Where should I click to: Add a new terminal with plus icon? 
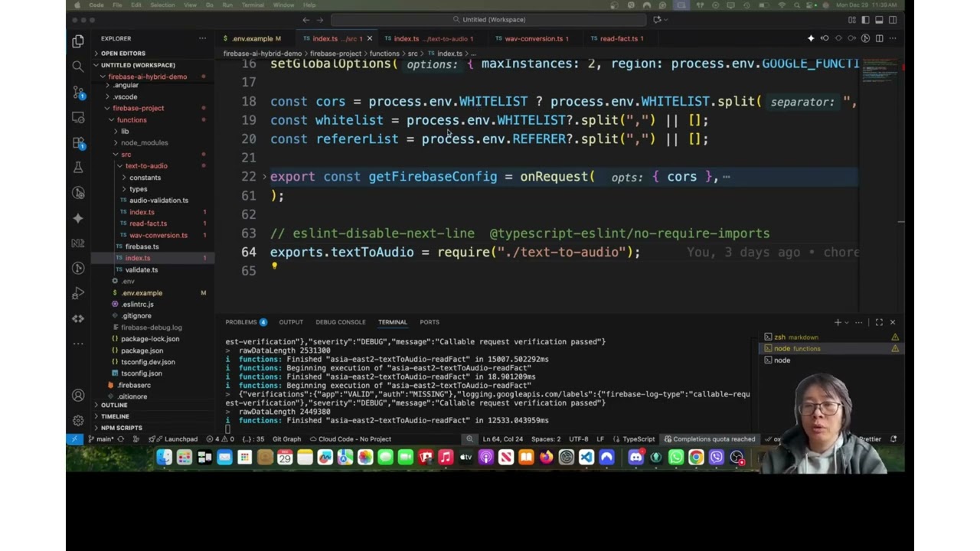coord(838,322)
